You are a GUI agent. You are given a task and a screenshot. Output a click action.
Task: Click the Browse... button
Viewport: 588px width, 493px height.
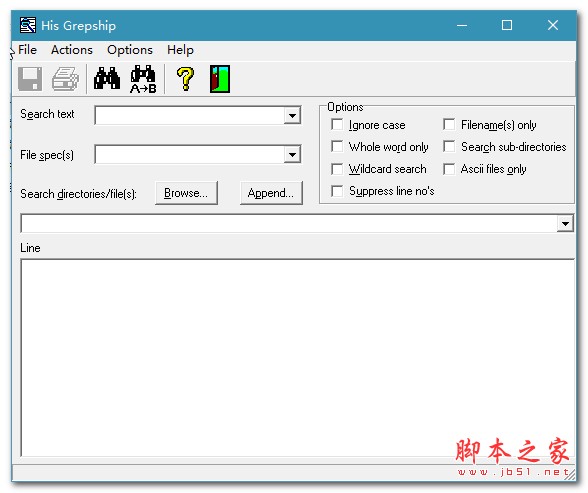point(186,193)
